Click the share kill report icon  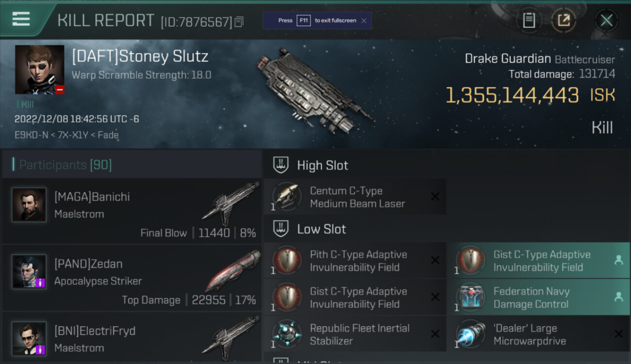click(564, 20)
